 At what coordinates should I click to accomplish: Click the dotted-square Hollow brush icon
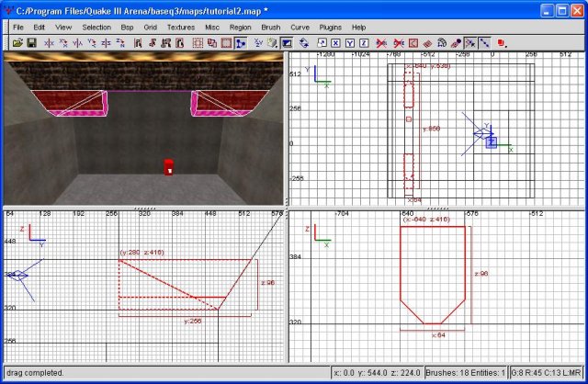[x=198, y=43]
